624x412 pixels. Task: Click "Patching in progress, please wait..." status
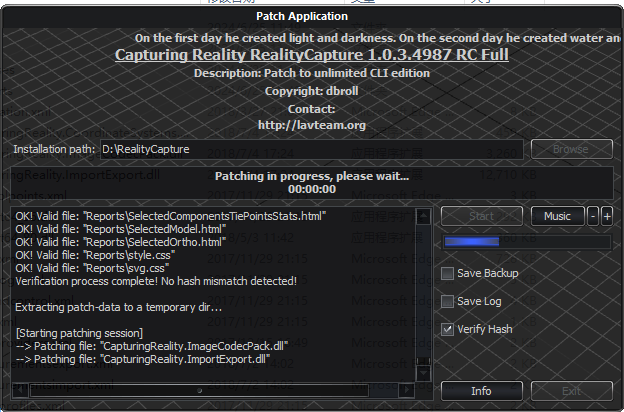tap(312, 176)
